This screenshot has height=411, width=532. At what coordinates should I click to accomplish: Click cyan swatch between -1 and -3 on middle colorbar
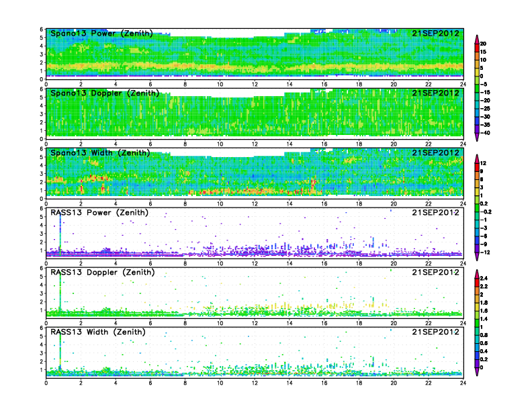(477, 224)
